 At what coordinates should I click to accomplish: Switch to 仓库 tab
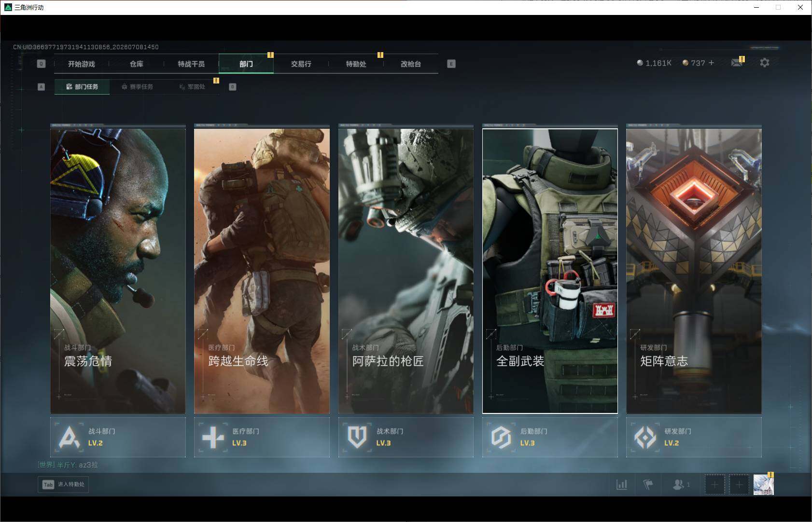pos(137,64)
